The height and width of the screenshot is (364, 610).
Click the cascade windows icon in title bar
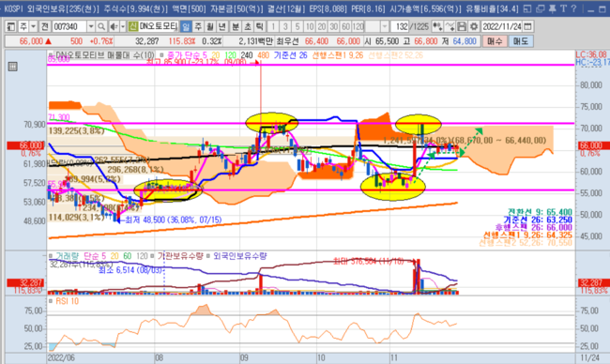click(540, 8)
